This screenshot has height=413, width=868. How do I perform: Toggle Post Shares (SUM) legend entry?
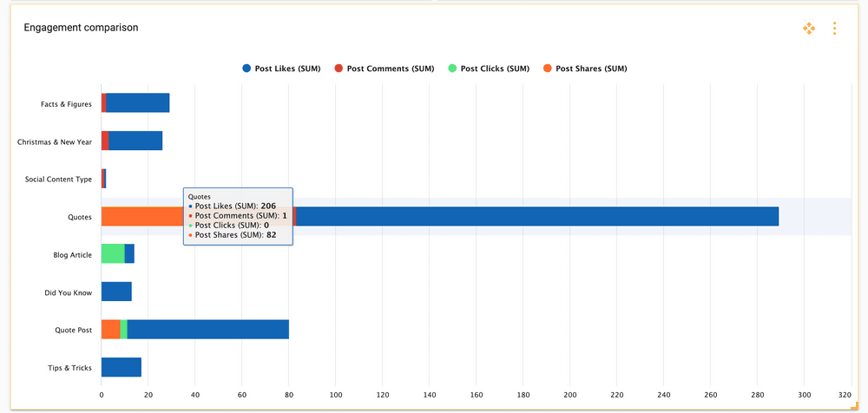(x=584, y=69)
